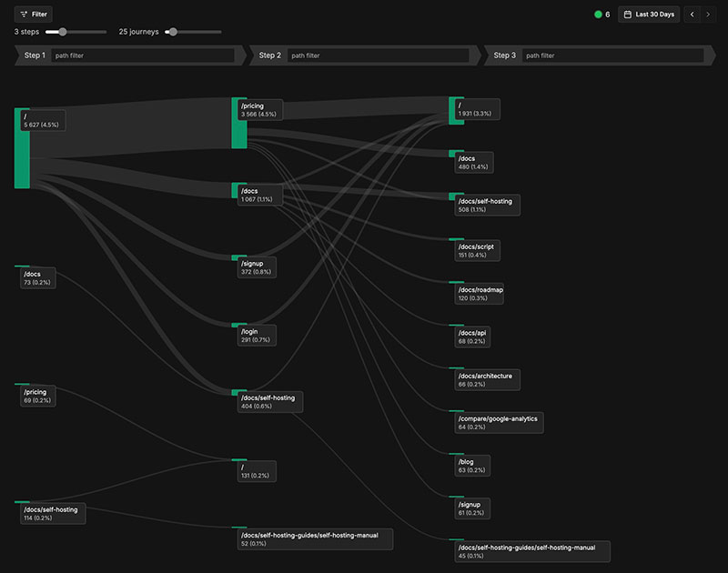Select the /compare/google-analytics node
728x573 pixels.
(x=499, y=423)
